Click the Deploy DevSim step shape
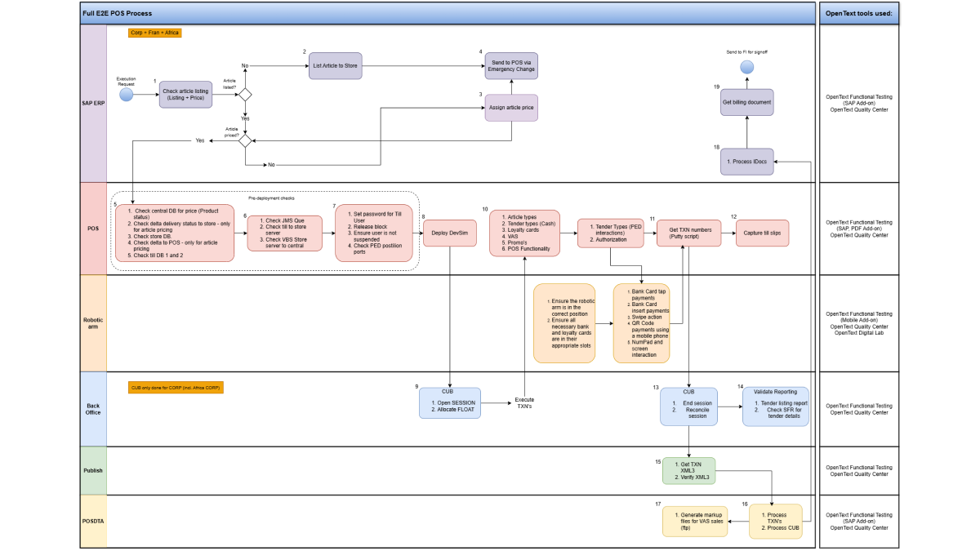 [450, 233]
